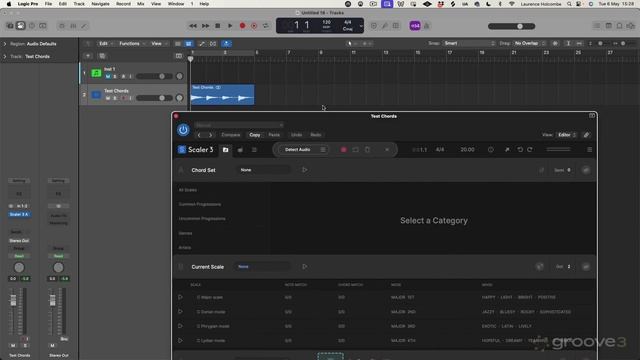This screenshot has height=360, width=640.
Task: Click Logic transport play button
Action: click(230, 26)
